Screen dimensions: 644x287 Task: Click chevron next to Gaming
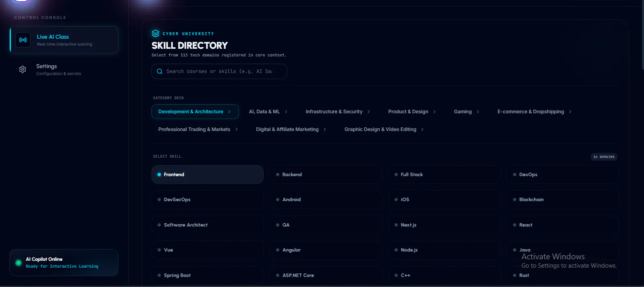478,112
